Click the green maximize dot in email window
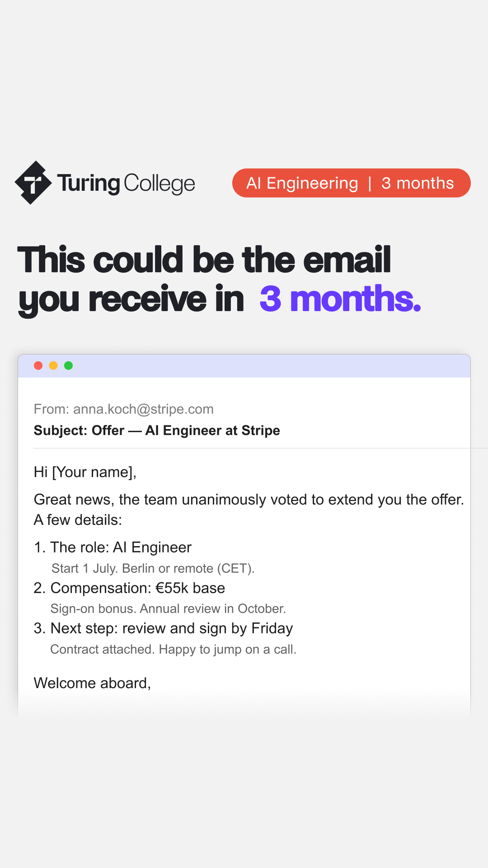Image resolution: width=488 pixels, height=868 pixels. pos(68,366)
